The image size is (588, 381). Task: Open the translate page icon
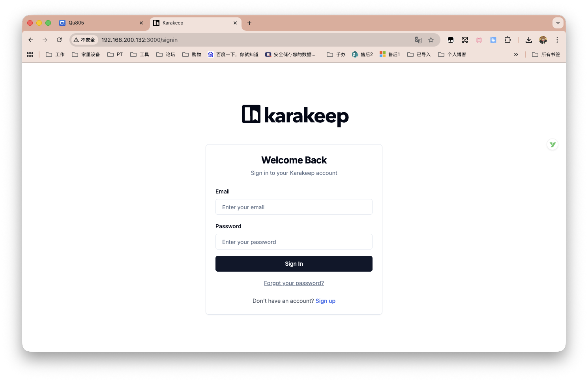click(418, 40)
